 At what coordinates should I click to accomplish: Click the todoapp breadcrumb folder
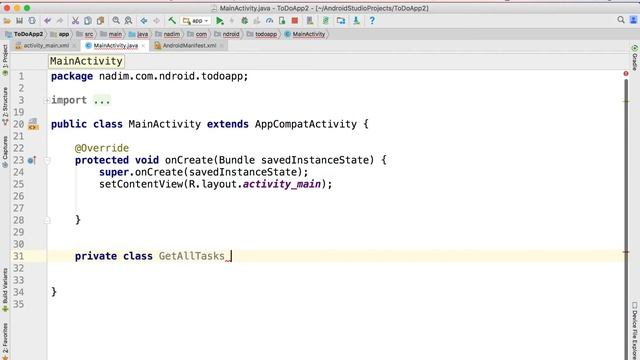(262, 34)
